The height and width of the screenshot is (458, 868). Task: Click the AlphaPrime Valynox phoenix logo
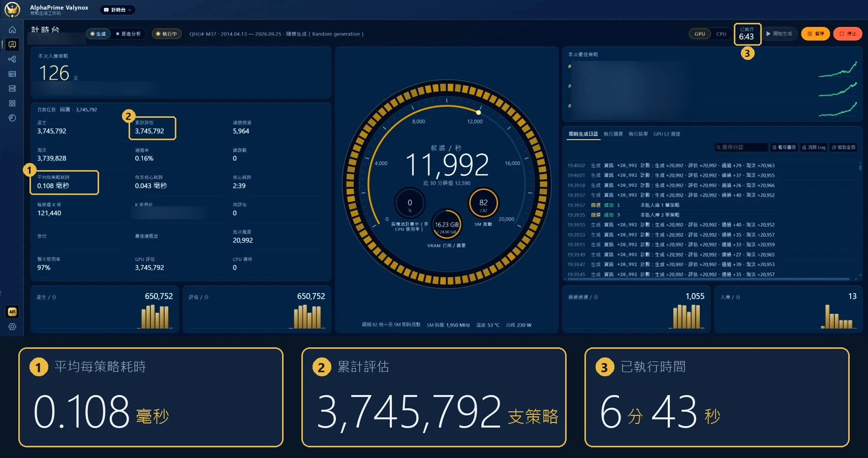point(12,10)
